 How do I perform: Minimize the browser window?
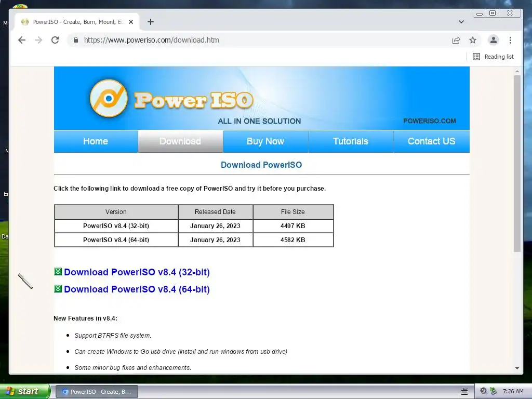pyautogui.click(x=480, y=13)
